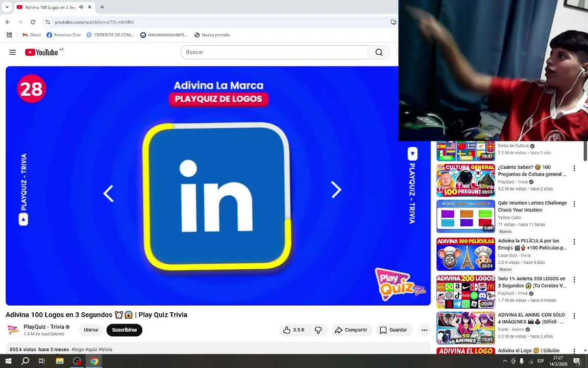Open the Windows Start menu
588x368 pixels.
point(8,361)
